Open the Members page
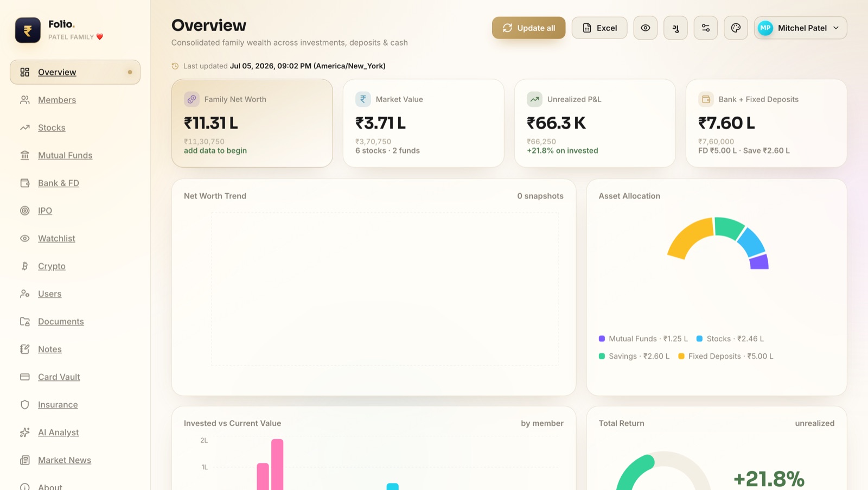This screenshot has height=490, width=868. click(57, 100)
